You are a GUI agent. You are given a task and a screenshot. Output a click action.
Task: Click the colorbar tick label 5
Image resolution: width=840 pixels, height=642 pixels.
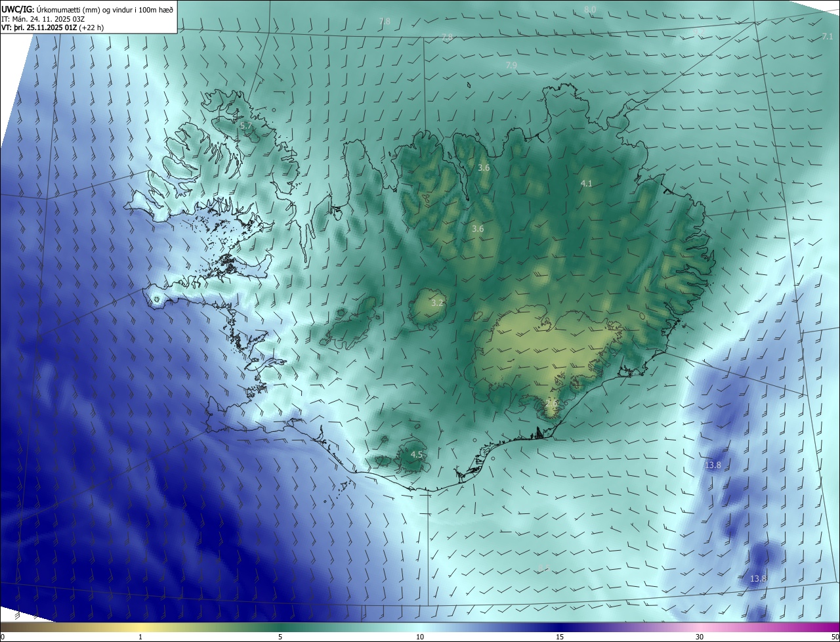coord(280,637)
